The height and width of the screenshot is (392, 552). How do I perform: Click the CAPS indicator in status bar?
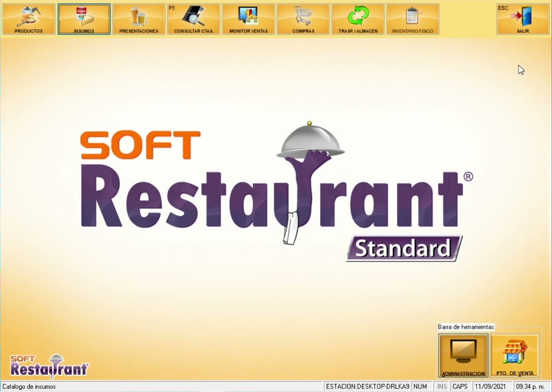tap(460, 386)
